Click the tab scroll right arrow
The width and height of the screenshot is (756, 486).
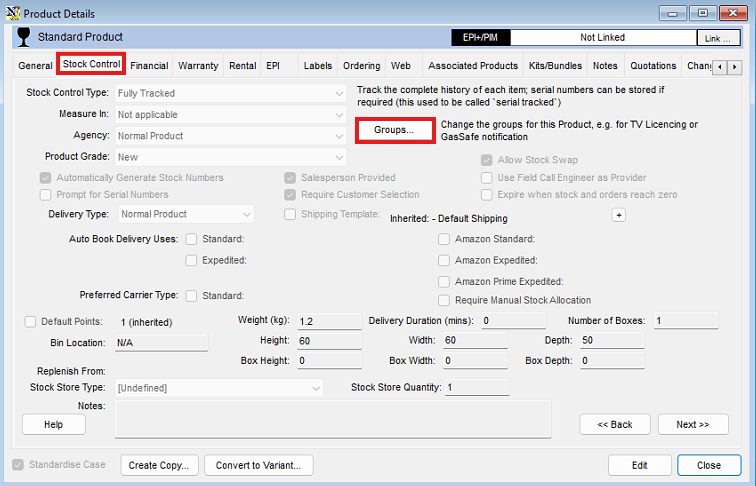735,66
